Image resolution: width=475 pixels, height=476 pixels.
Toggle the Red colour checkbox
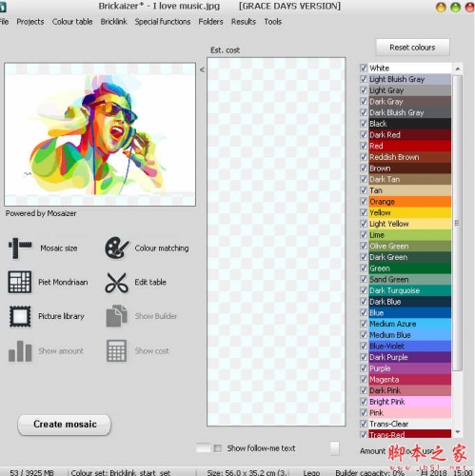[364, 146]
